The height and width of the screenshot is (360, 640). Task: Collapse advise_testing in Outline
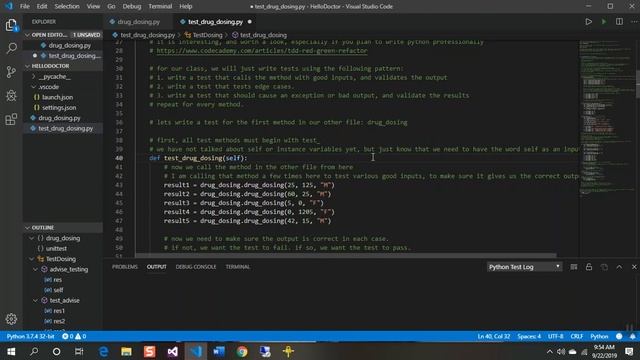click(36, 269)
